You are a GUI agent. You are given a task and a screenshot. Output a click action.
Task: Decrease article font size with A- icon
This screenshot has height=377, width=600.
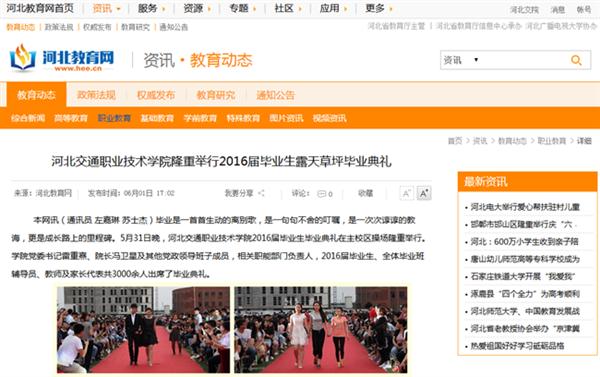click(406, 193)
